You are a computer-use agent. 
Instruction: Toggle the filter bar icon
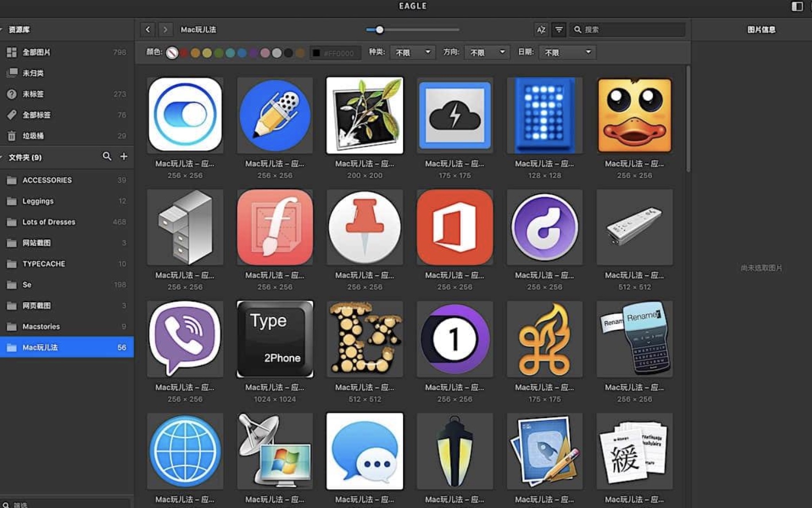coord(559,30)
